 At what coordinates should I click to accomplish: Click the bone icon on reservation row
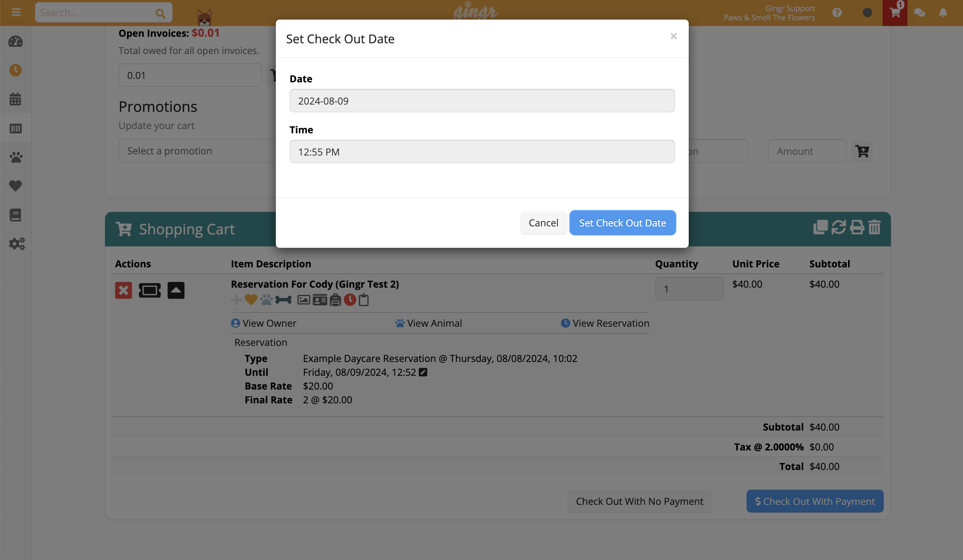(283, 300)
